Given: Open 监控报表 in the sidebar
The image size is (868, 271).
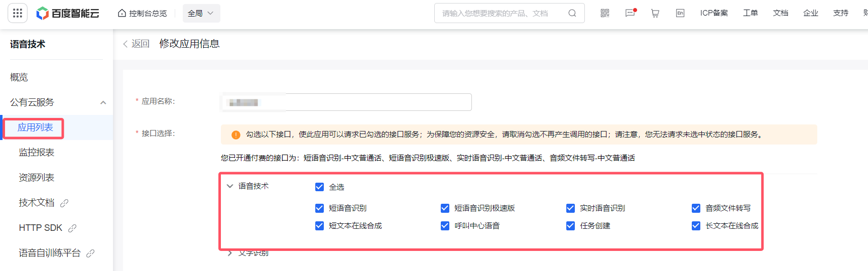Looking at the screenshot, I should [37, 153].
